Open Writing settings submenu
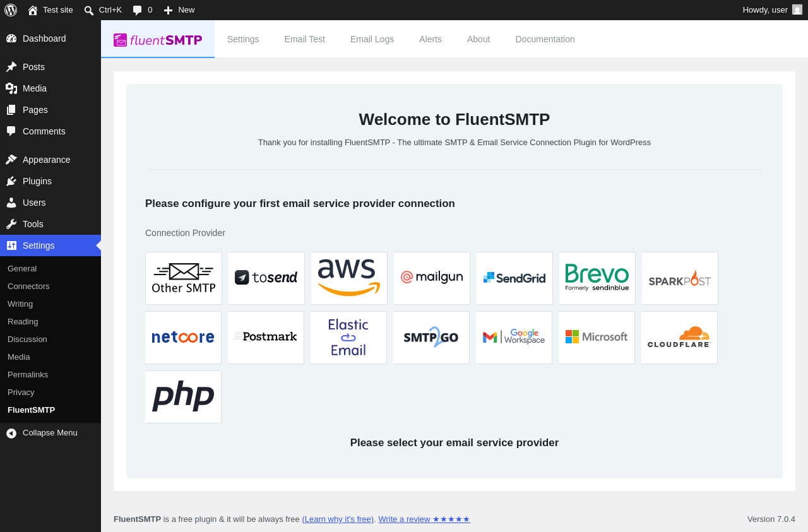Image resolution: width=808 pixels, height=532 pixels. click(x=50, y=304)
